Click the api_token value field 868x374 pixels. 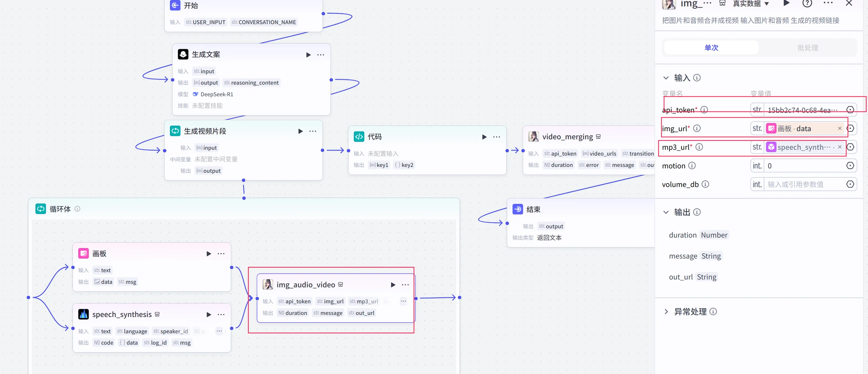(804, 110)
